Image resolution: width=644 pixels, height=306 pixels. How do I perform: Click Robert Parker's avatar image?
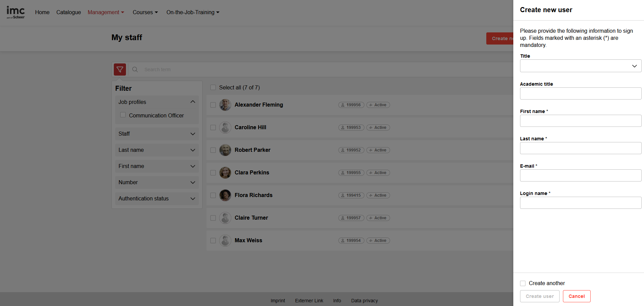click(x=225, y=150)
